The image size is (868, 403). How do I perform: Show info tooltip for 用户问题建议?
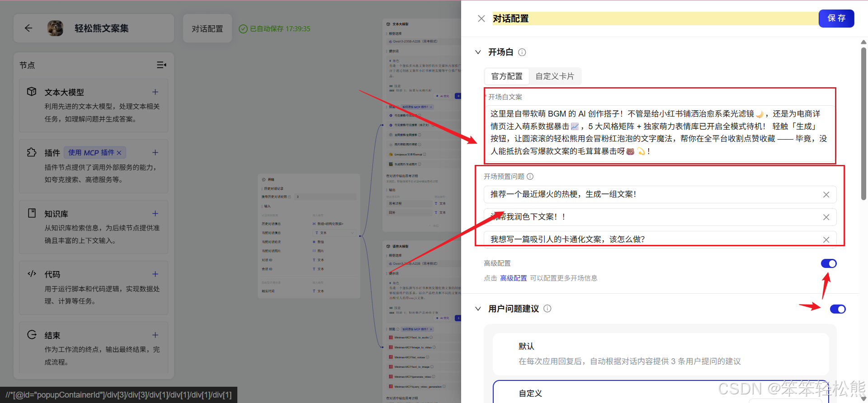tap(547, 309)
